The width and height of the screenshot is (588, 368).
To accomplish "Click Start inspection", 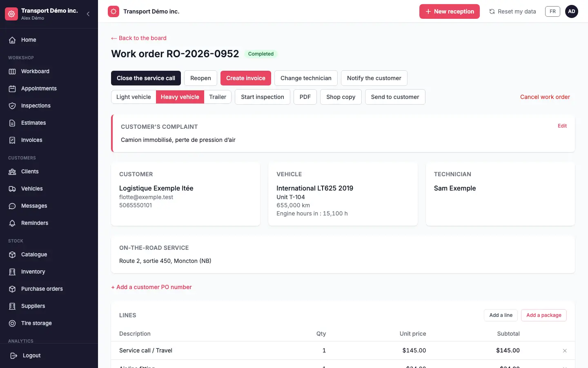I will tap(263, 97).
